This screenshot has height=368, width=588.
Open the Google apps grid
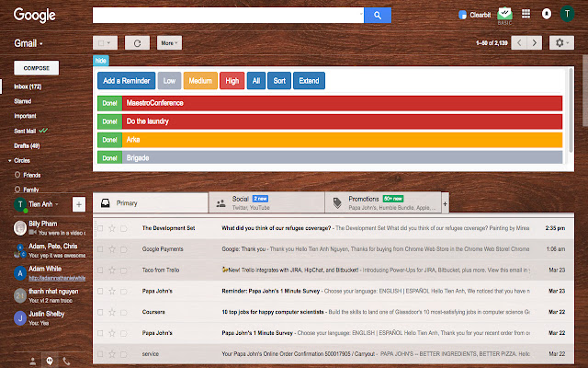(526, 14)
